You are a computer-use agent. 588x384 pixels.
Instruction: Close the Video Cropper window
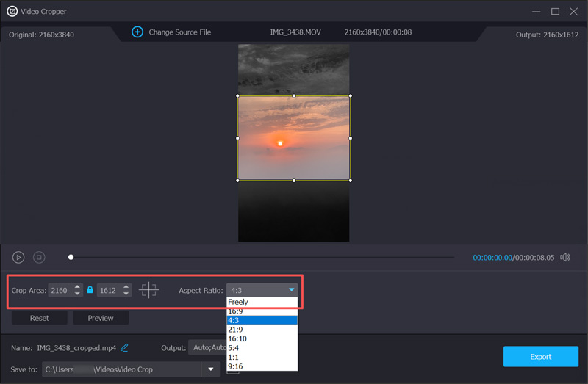click(x=573, y=12)
